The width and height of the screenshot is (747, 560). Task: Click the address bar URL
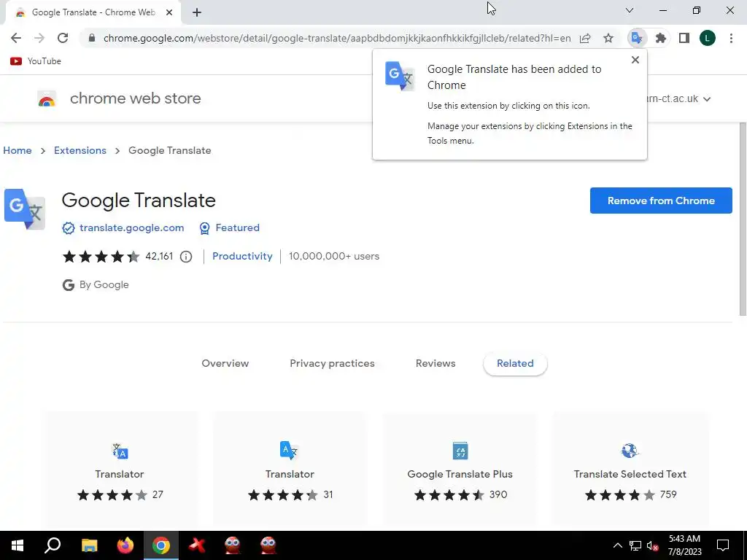(337, 38)
